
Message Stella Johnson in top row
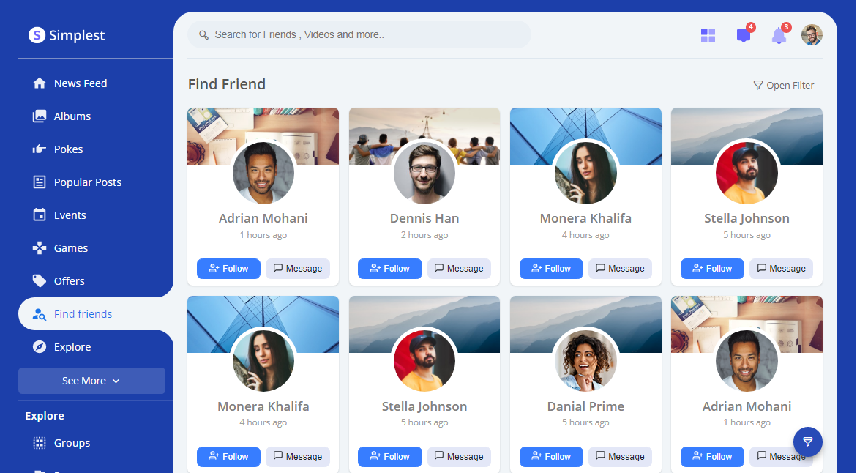(781, 269)
